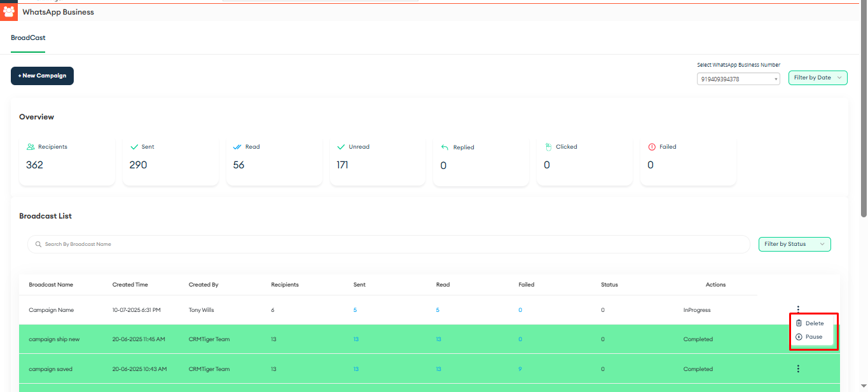This screenshot has height=392, width=868.
Task: Click the created time "10-07-2025 6:31 PM"
Action: pyautogui.click(x=137, y=310)
